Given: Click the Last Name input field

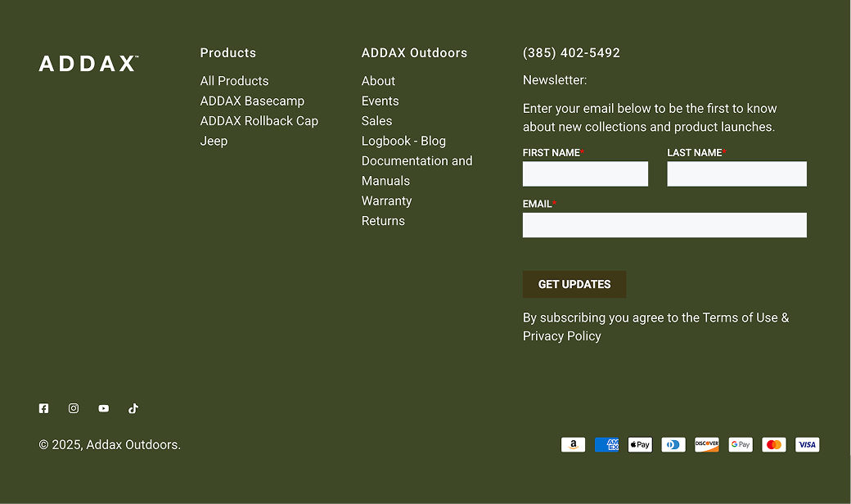Looking at the screenshot, I should [737, 173].
